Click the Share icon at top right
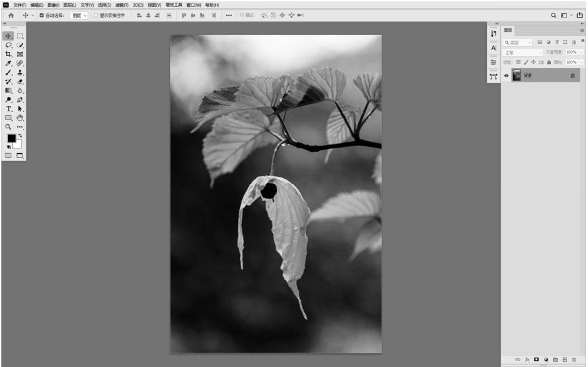 [580, 16]
